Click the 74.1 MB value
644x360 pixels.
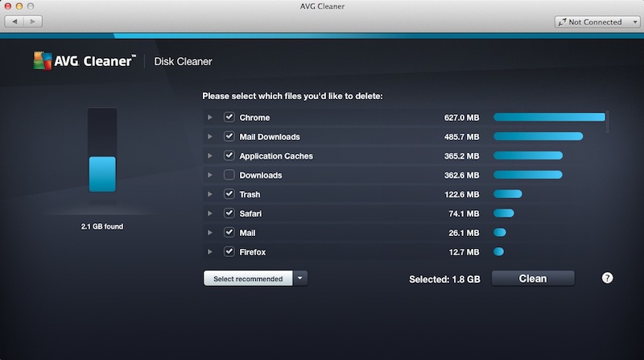464,213
